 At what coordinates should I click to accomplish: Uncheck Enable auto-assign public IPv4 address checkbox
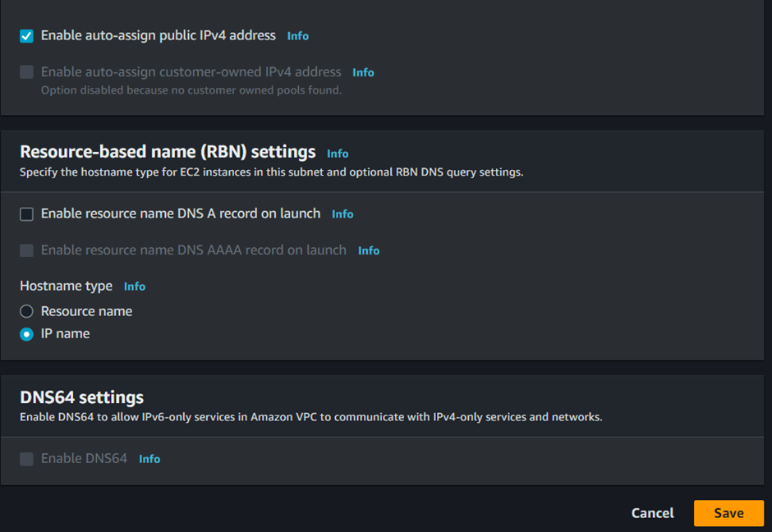[26, 36]
